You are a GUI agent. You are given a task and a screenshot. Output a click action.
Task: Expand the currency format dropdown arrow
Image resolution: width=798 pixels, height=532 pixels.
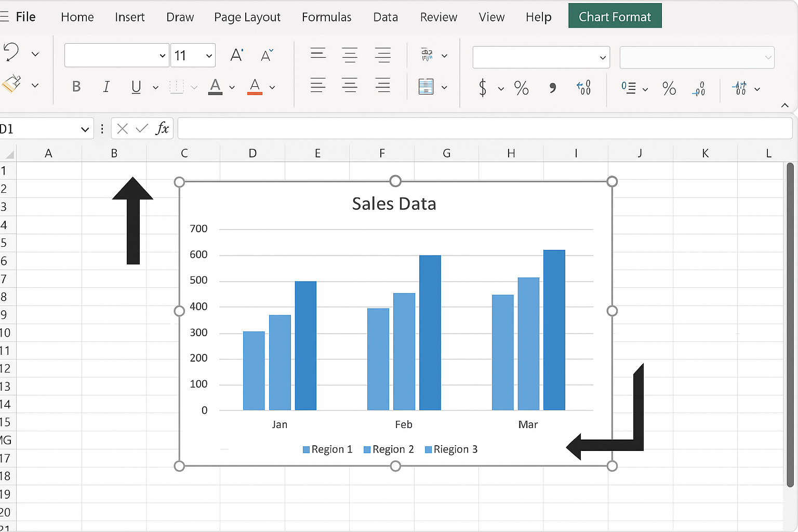pyautogui.click(x=501, y=89)
